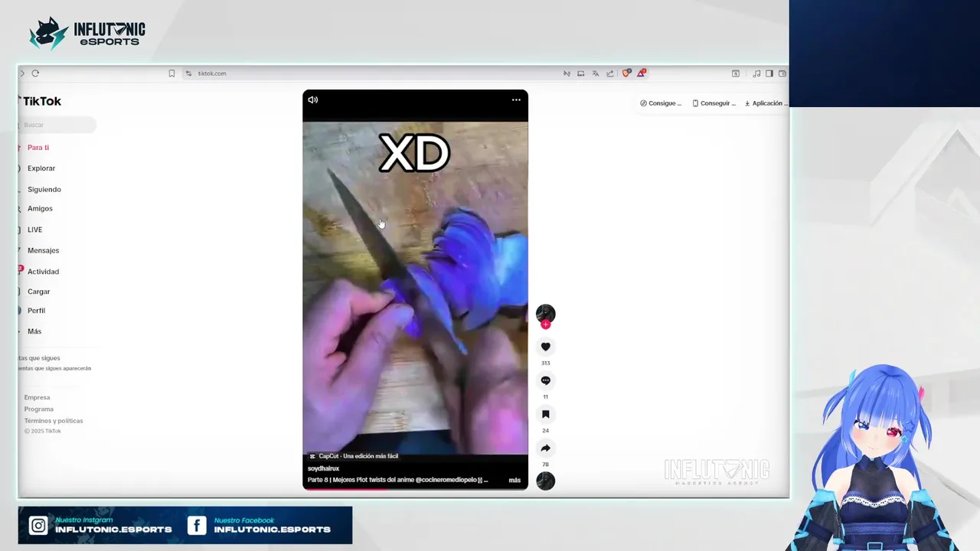
Task: Click the translate page icon in address bar
Action: pos(596,73)
